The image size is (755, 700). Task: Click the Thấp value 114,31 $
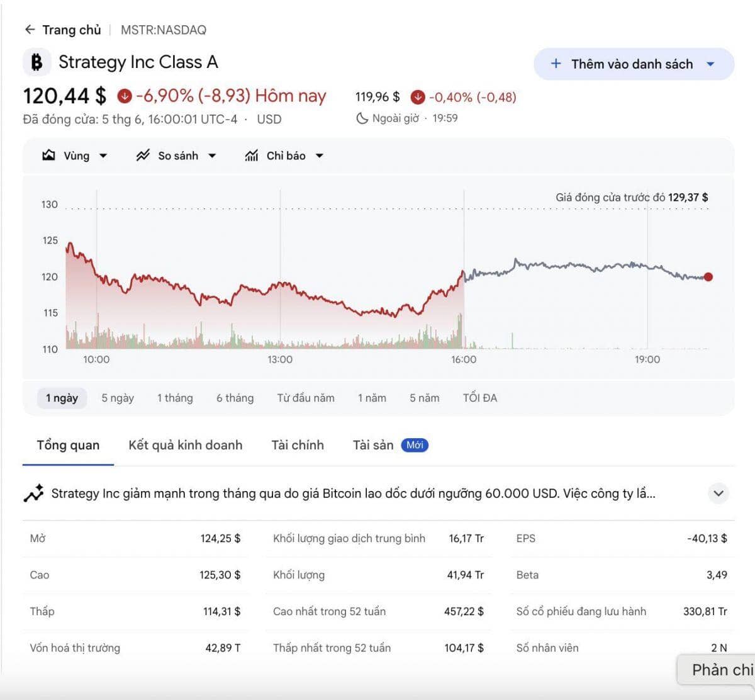[x=221, y=612]
